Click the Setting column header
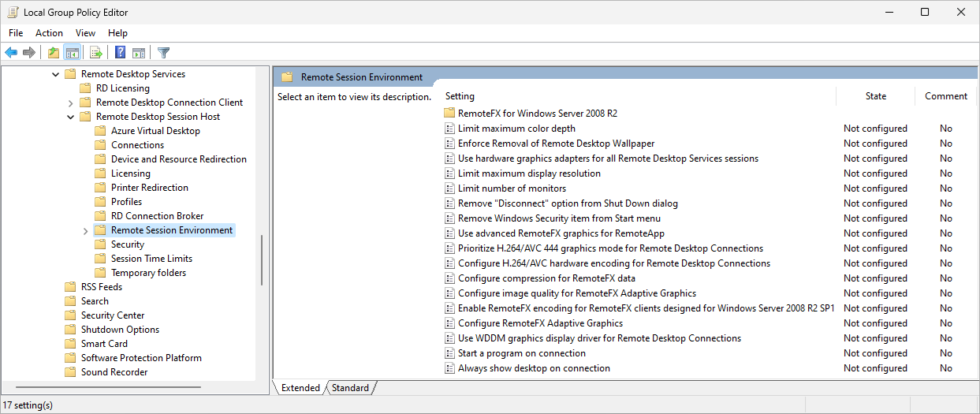The height and width of the screenshot is (414, 980). pyautogui.click(x=460, y=96)
